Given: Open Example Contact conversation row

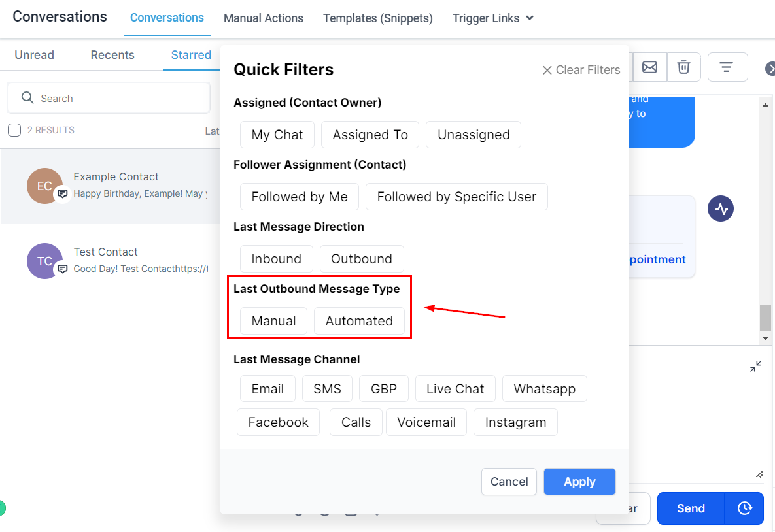Looking at the screenshot, I should [x=111, y=186].
